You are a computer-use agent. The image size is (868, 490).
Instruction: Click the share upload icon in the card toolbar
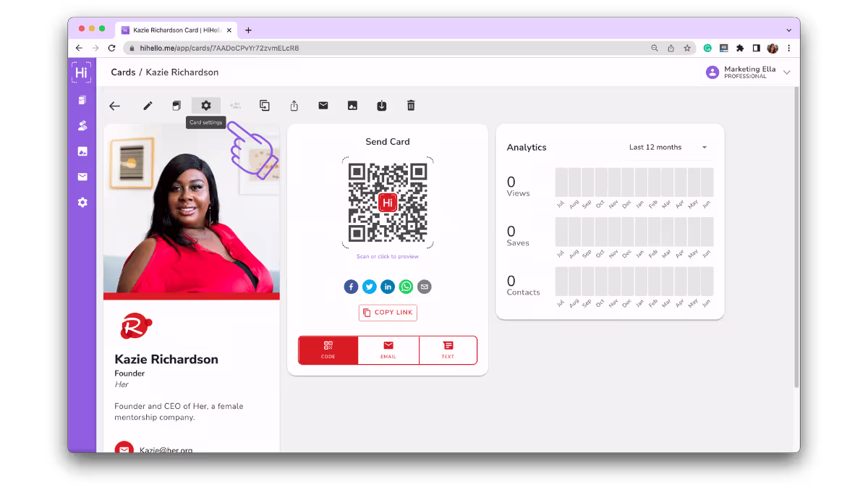coord(294,106)
